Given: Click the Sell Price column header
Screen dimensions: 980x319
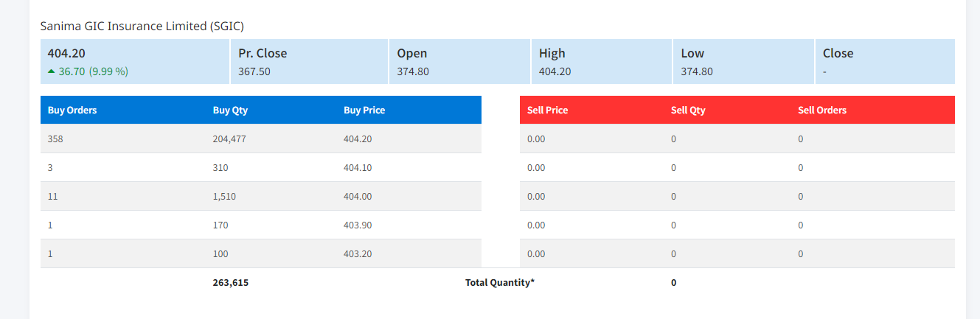Looking at the screenshot, I should [x=547, y=111].
